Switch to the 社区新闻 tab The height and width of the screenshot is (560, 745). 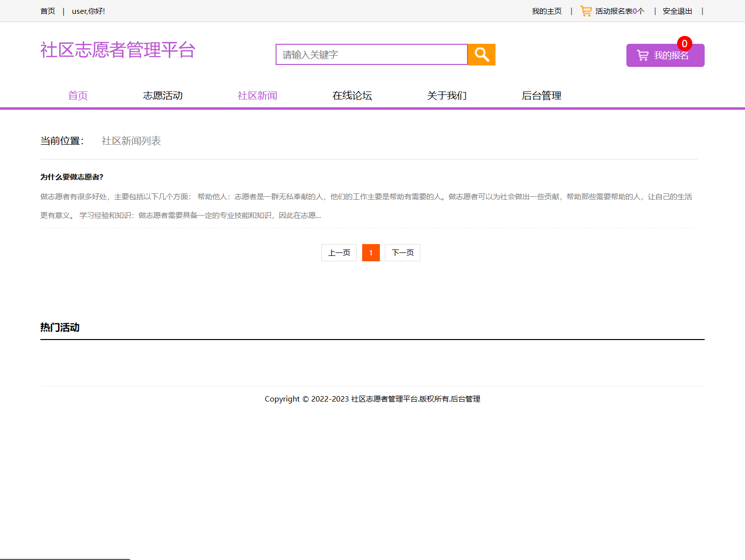[x=257, y=95]
